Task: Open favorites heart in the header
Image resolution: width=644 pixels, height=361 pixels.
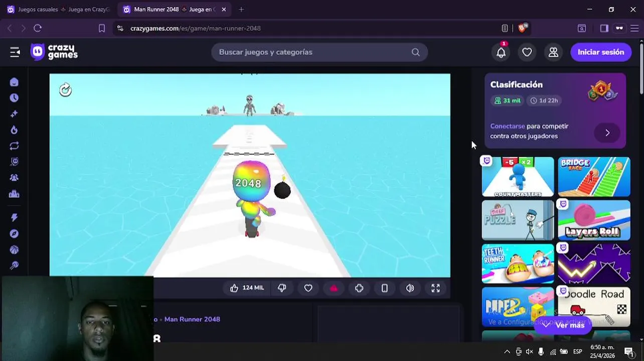Action: coord(527,52)
